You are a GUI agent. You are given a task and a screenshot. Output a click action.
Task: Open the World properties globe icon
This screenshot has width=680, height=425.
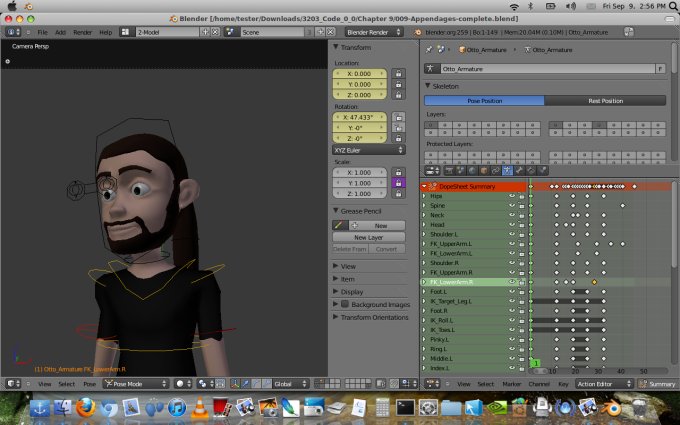pos(472,170)
